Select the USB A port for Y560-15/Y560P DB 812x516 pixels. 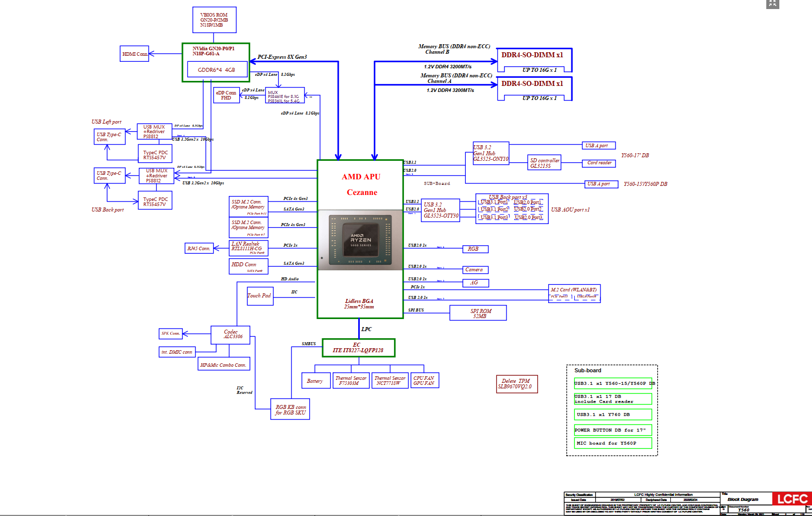pos(600,183)
